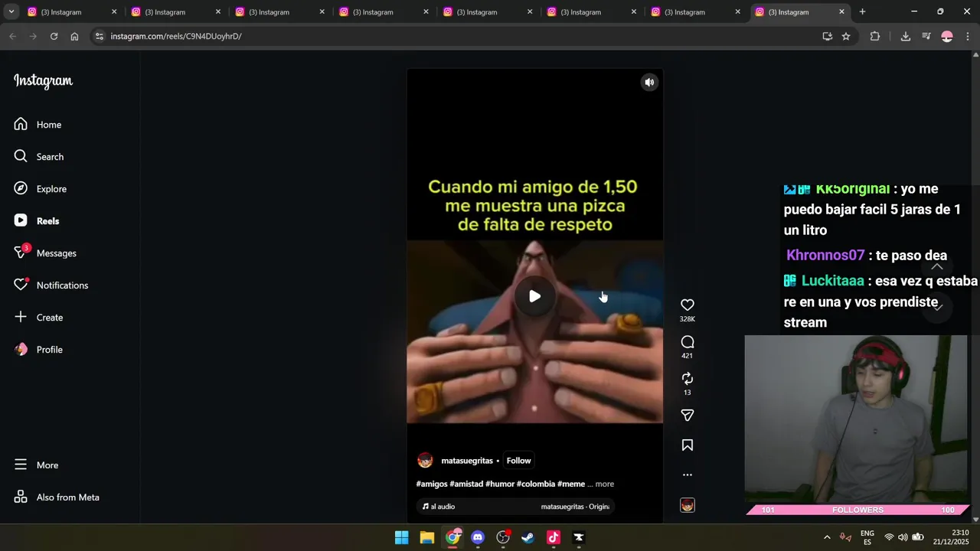
Task: Reload the Instagram page
Action: click(x=54, y=36)
